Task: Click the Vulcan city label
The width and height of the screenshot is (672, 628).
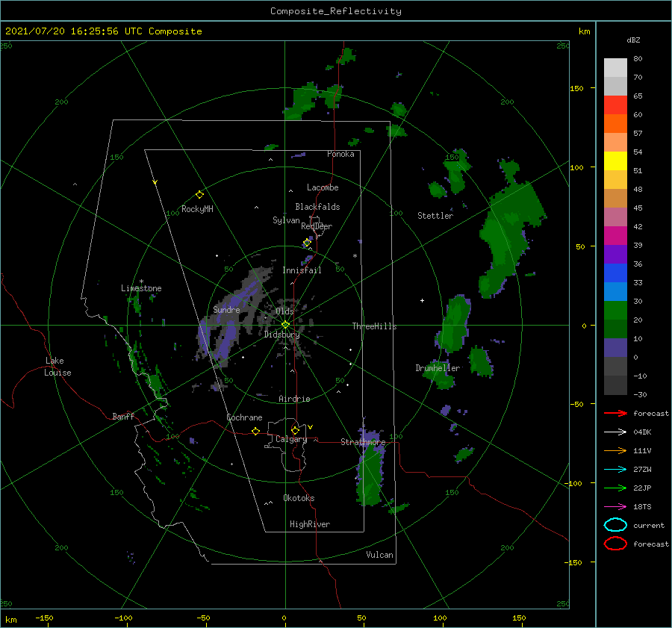Action: [x=379, y=555]
